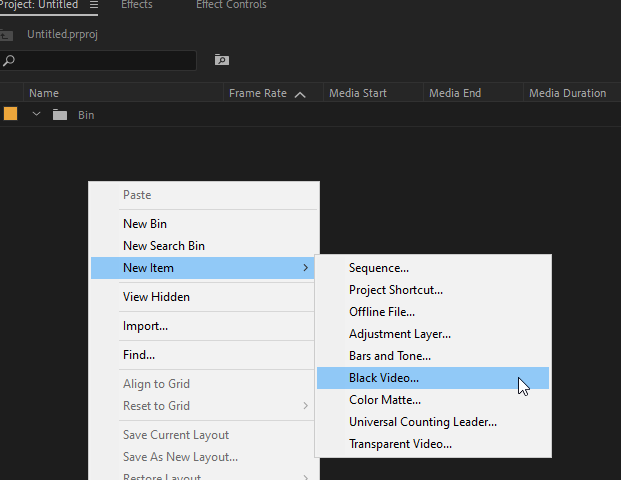Select Adjustment Layer from New Item submenu
Image resolution: width=621 pixels, height=480 pixels.
400,334
